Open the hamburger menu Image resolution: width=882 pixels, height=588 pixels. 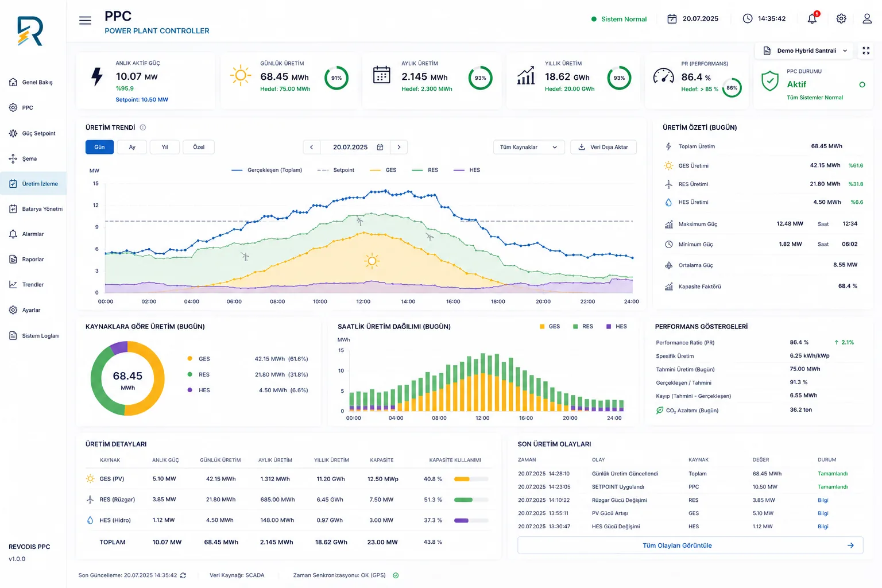coord(85,20)
